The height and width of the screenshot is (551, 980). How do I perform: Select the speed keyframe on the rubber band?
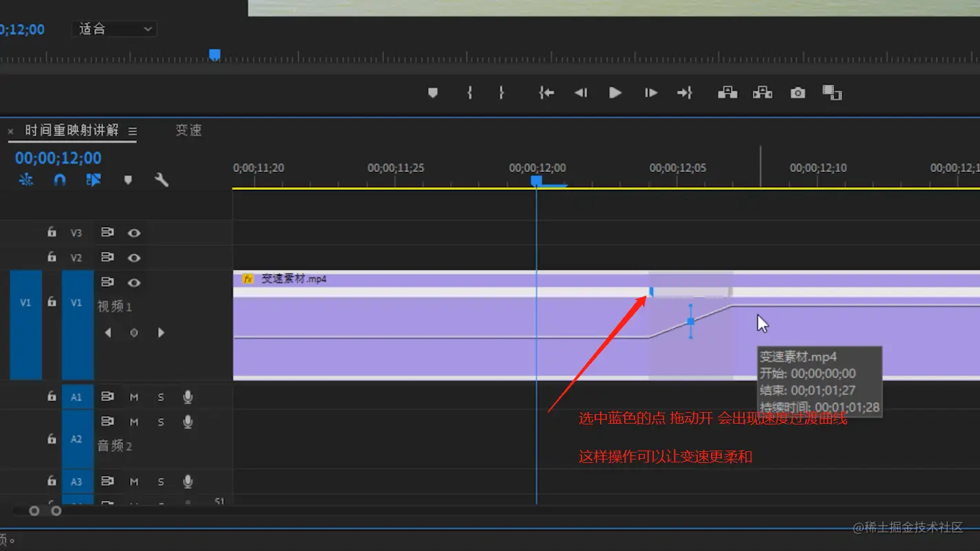691,321
